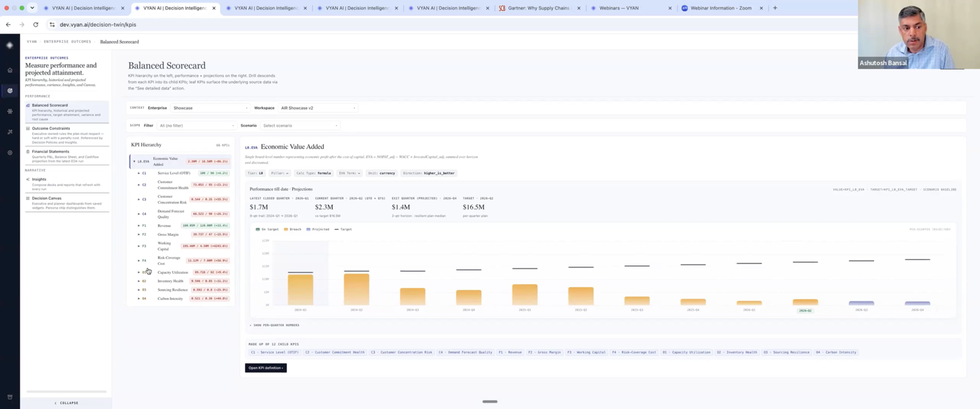This screenshot has height=409, width=980.
Task: Click the C1 - Service Level (OTIF) chip
Action: pyautogui.click(x=274, y=352)
